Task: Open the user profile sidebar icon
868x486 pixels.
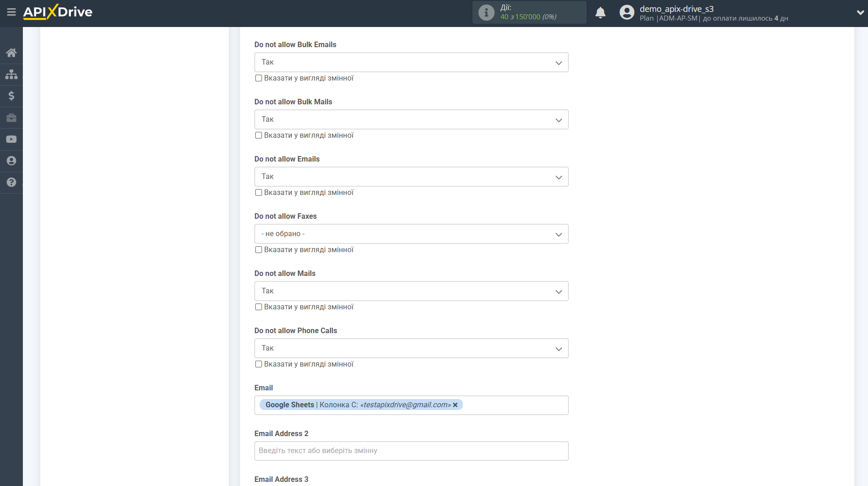Action: pyautogui.click(x=11, y=161)
